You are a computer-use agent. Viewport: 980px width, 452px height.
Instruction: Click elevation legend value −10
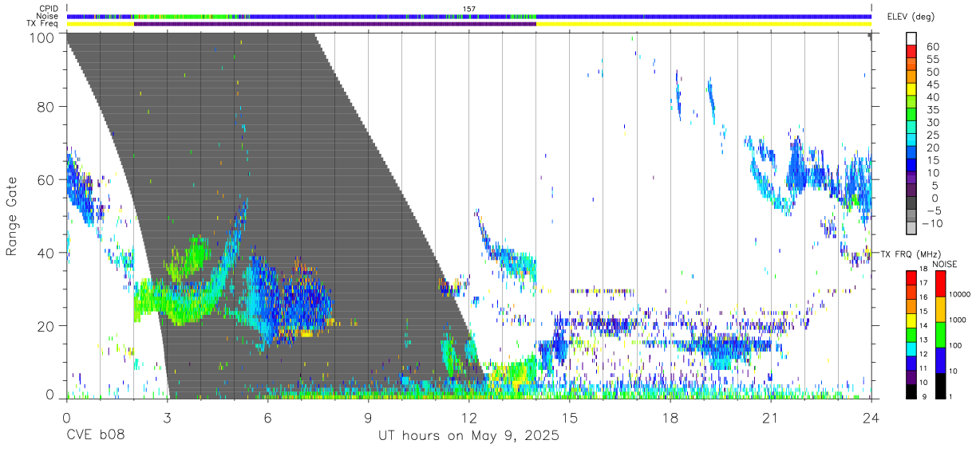(x=932, y=224)
